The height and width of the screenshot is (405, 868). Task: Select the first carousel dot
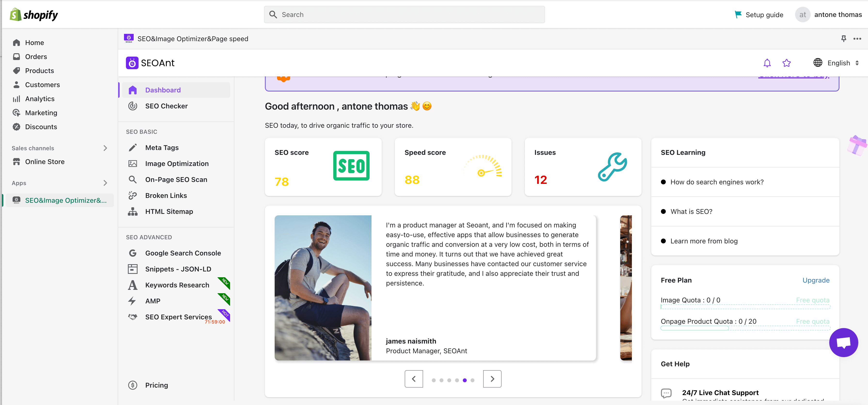433,380
